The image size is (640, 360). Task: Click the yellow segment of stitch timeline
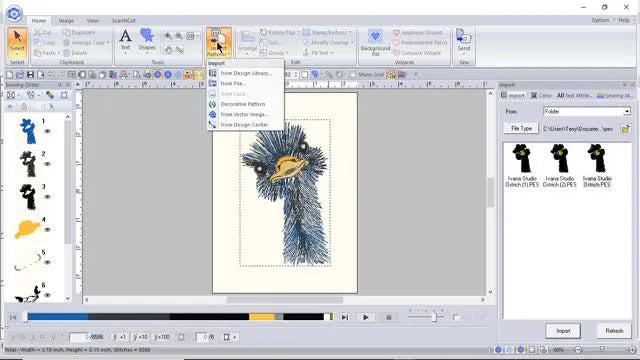[x=262, y=317]
